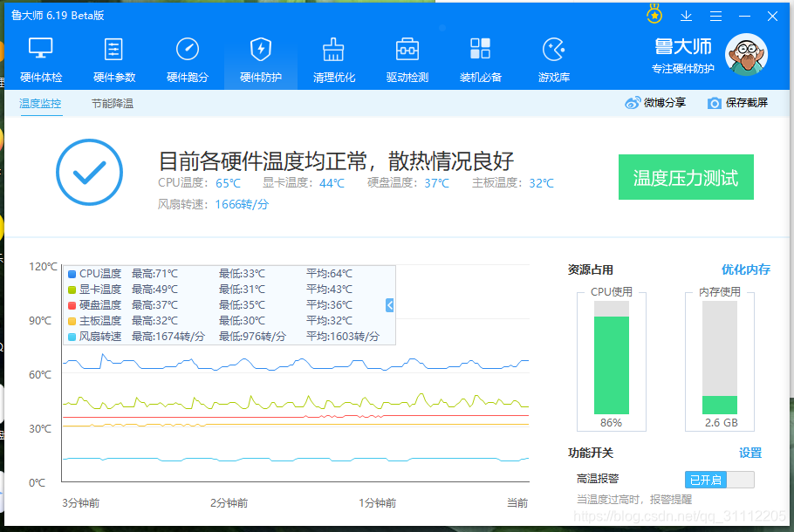This screenshot has height=532, width=794.
Task: Click the 保存截屏 camera icon
Action: click(x=714, y=103)
